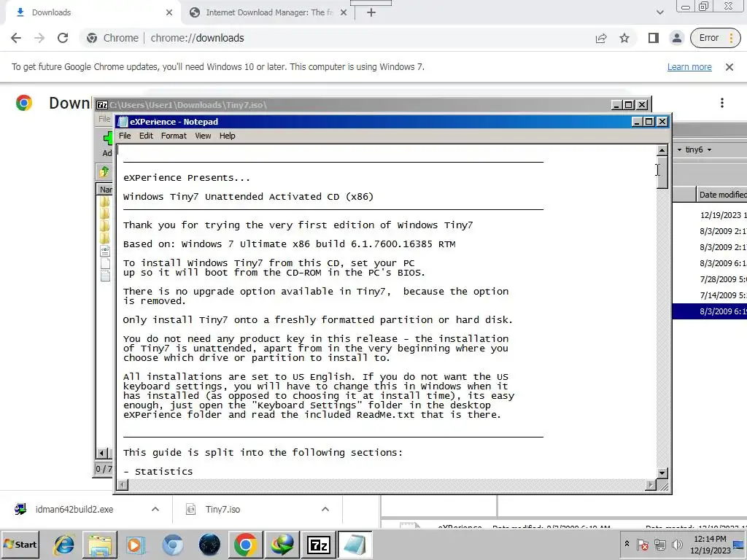The height and width of the screenshot is (560, 747).
Task: Open Action Center flag in tray
Action: click(642, 544)
